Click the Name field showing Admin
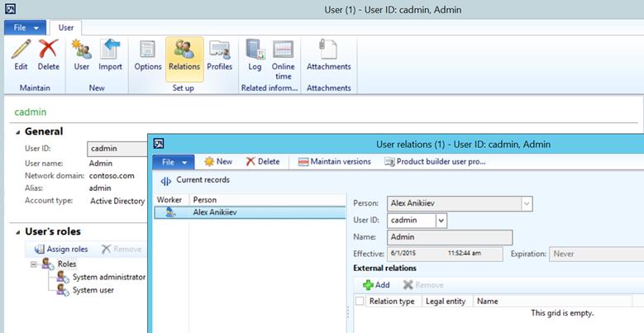The image size is (644, 333). [450, 237]
